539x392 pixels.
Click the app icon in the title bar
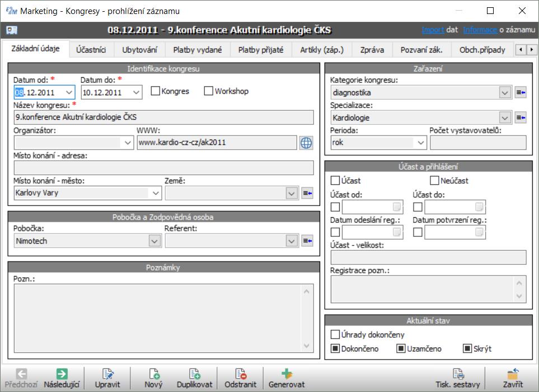coord(11,11)
